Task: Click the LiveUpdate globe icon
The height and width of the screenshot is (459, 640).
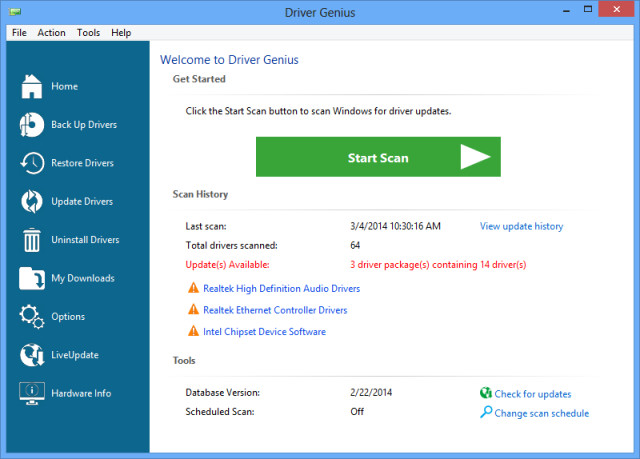Action: tap(32, 355)
